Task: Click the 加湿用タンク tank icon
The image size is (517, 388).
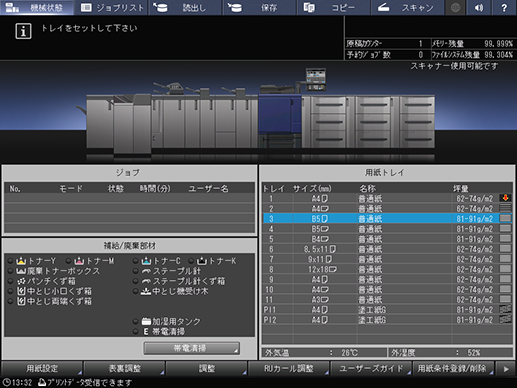Action: [146, 321]
